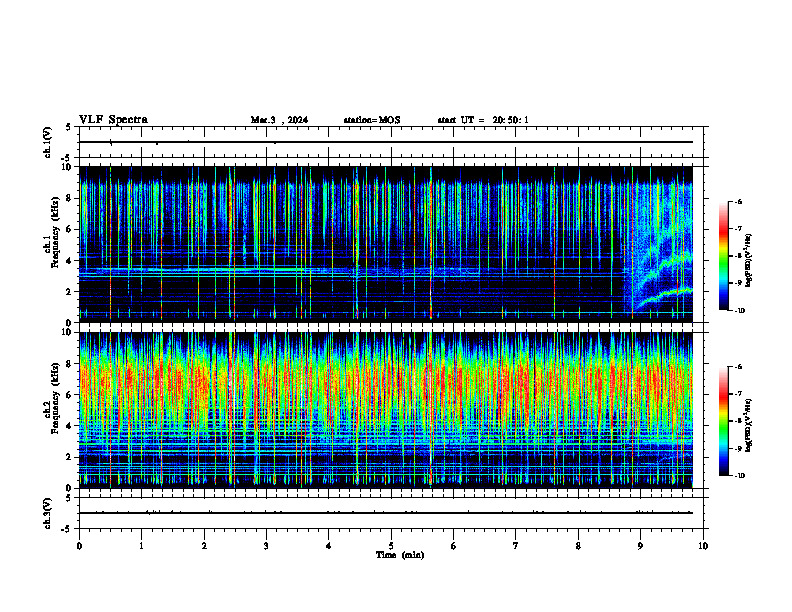Click the "-10" label on ch.2 colorbar
The width and height of the screenshot is (792, 612).
point(739,476)
